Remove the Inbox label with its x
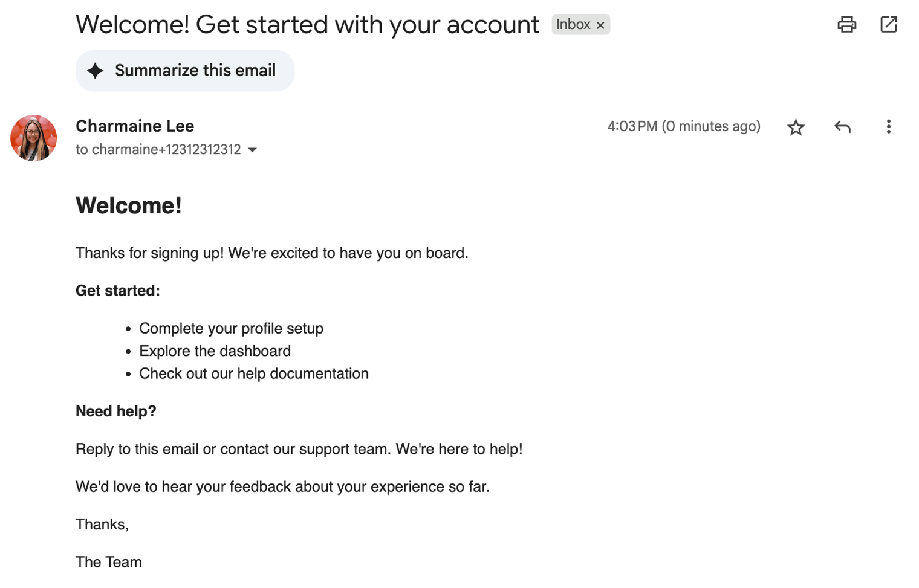The width and height of the screenshot is (919, 588). point(600,25)
